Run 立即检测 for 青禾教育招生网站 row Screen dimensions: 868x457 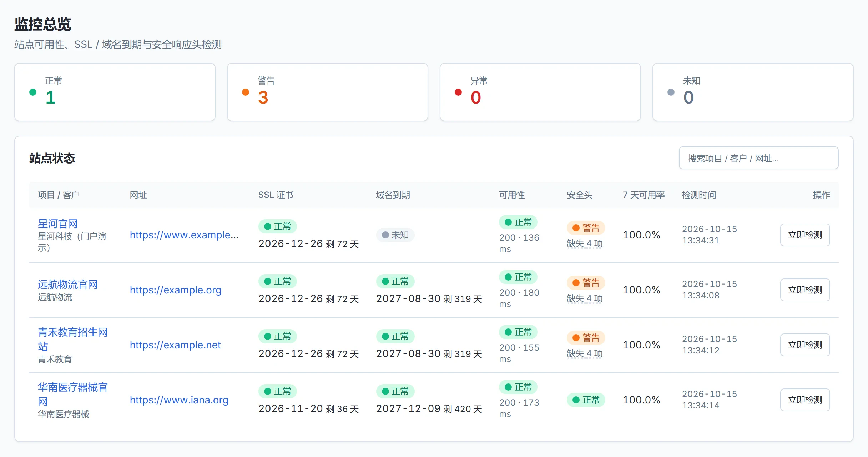click(x=805, y=345)
